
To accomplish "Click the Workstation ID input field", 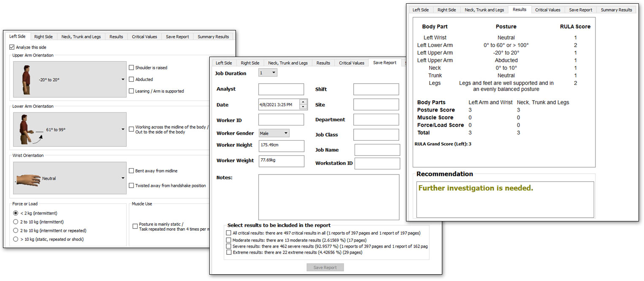I will point(377,164).
